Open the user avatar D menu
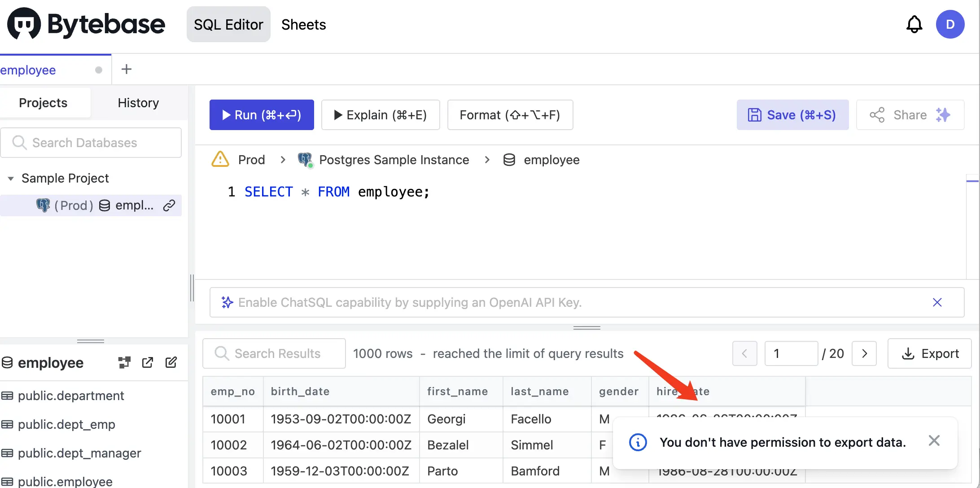This screenshot has height=488, width=980. tap(950, 24)
